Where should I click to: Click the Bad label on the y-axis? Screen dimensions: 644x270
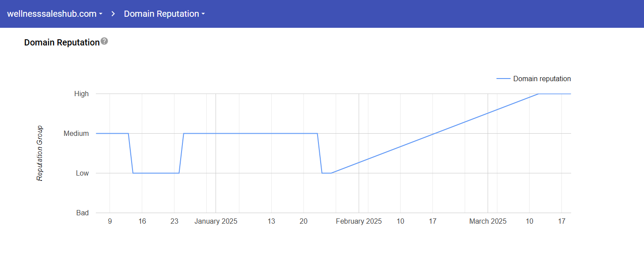pyautogui.click(x=82, y=213)
